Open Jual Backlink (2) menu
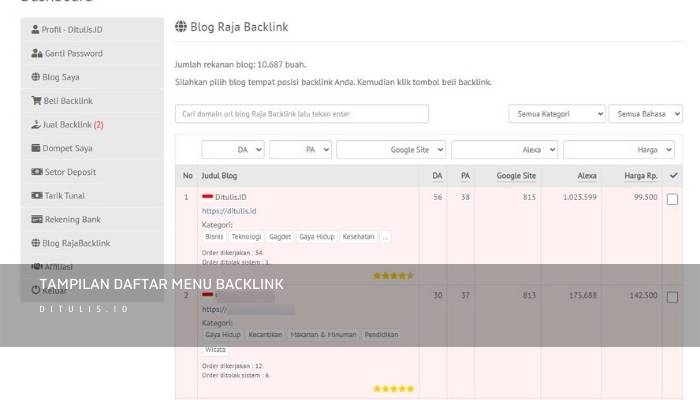This screenshot has width=700, height=400. (92, 124)
